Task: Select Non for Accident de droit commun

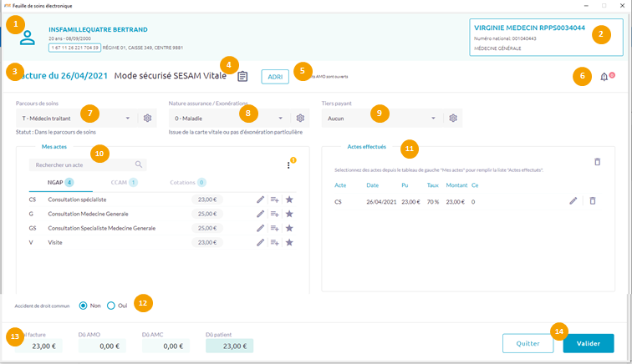Action: 83,306
